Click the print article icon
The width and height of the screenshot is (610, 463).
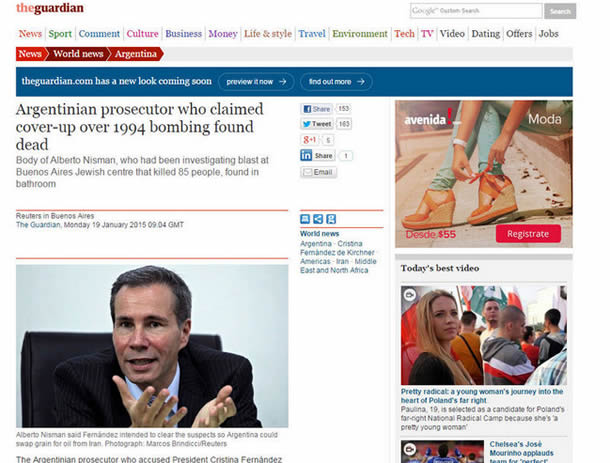pos(305,219)
